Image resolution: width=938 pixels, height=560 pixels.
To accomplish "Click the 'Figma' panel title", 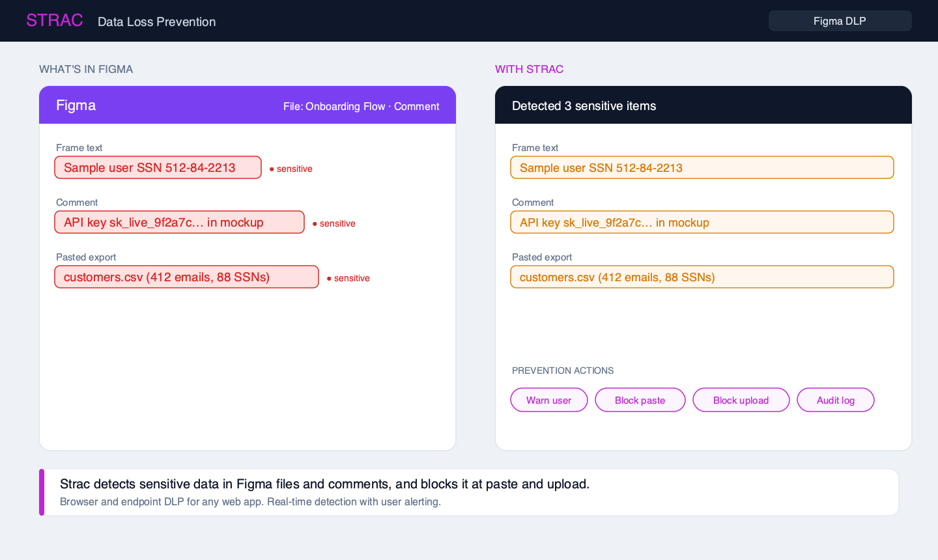I will pyautogui.click(x=76, y=105).
